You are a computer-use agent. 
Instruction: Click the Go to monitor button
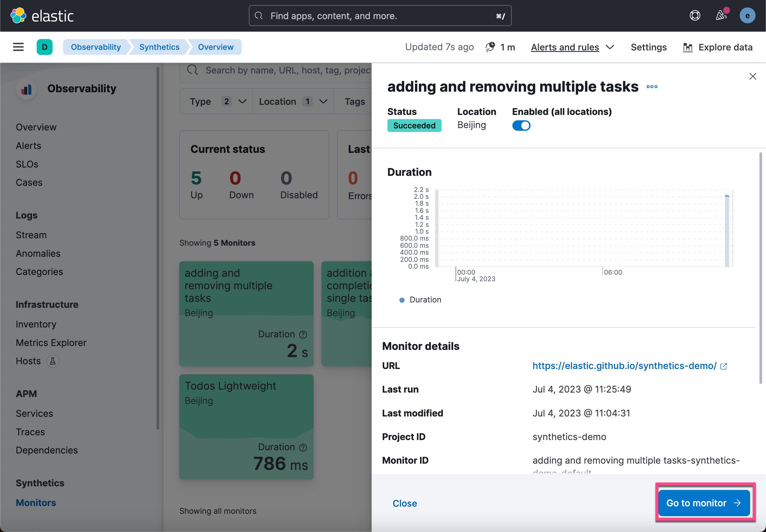coord(704,503)
